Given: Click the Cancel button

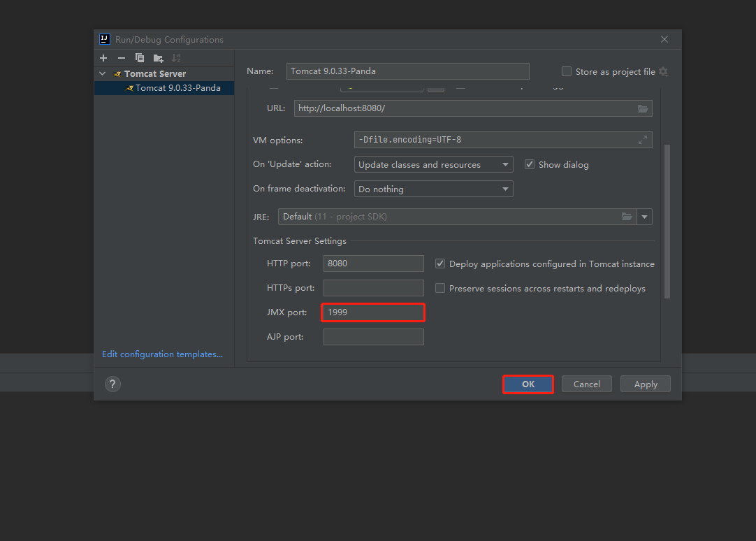Looking at the screenshot, I should click(x=587, y=384).
